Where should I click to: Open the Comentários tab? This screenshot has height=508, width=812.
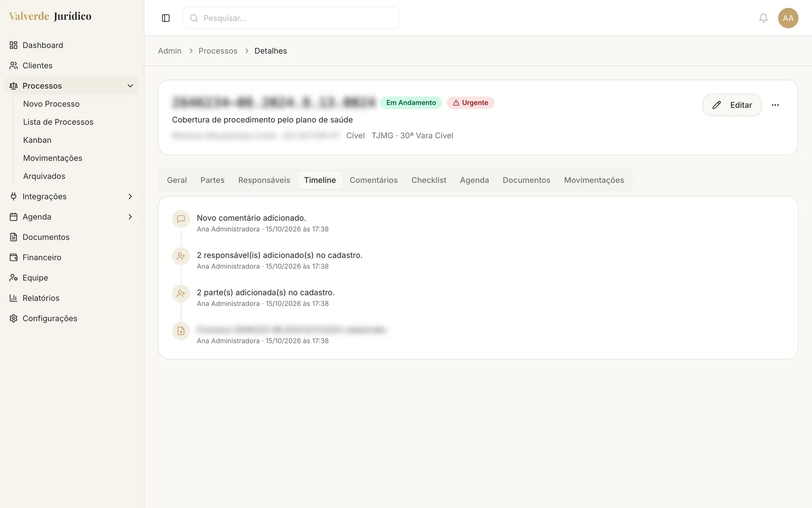coord(374,180)
